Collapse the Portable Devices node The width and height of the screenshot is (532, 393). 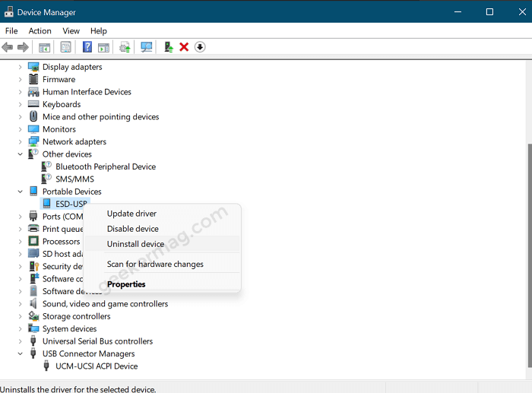pos(20,192)
